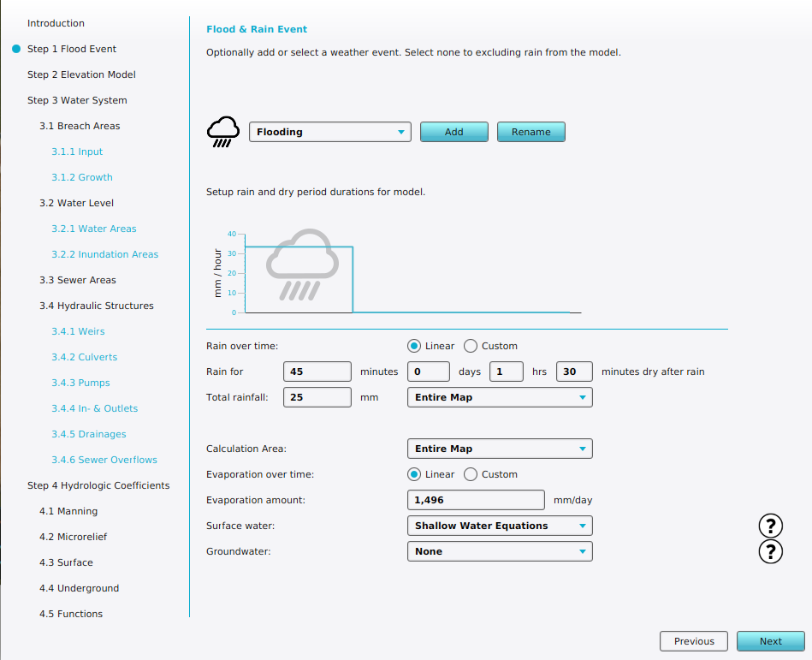The height and width of the screenshot is (660, 812).
Task: Choose Custom for Evaporation over time
Action: [x=471, y=474]
